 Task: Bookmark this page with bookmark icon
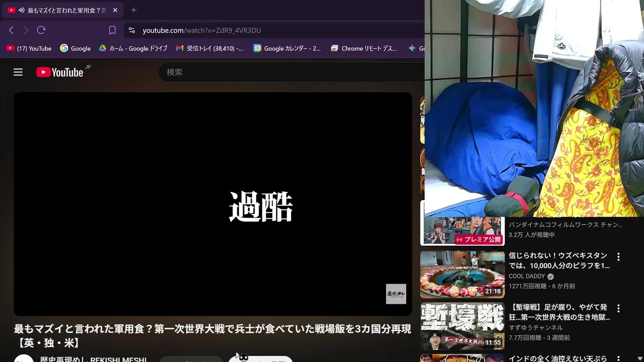point(112,30)
